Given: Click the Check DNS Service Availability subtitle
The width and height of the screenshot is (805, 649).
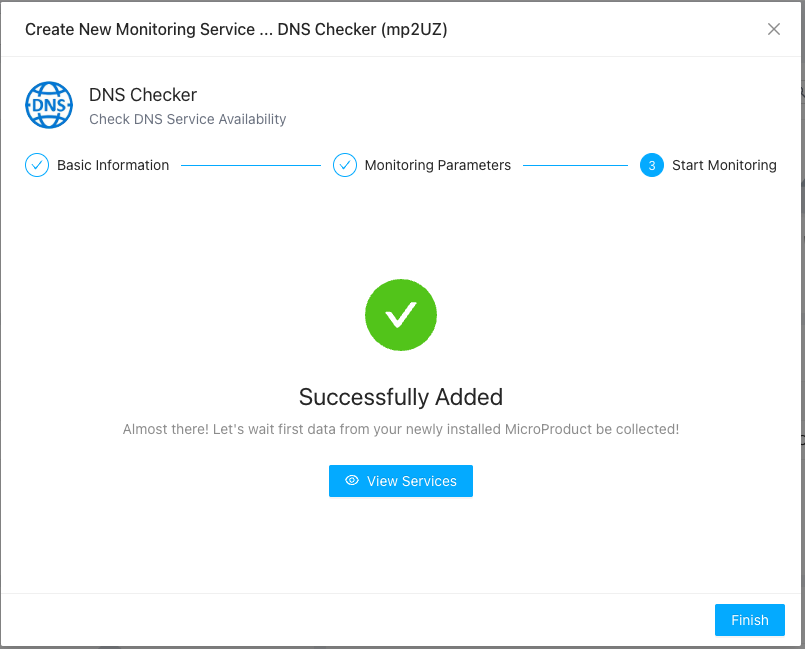Looking at the screenshot, I should click(188, 119).
